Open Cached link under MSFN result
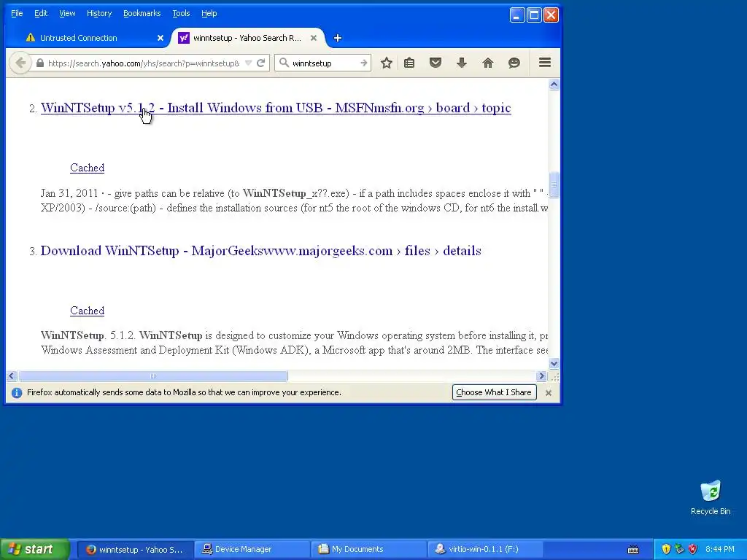Viewport: 747px width, 560px height. pos(88,168)
